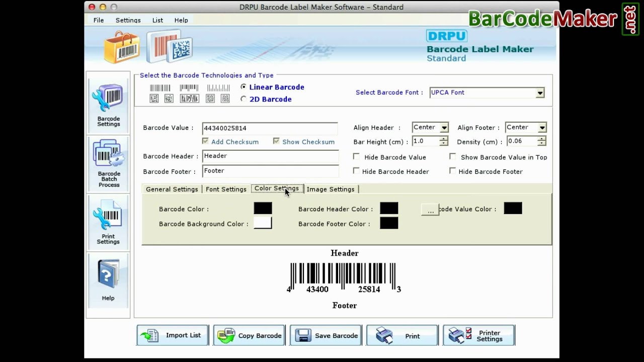Image resolution: width=644 pixels, height=362 pixels.
Task: Click the wide 2D barcode sample icon
Action: (x=189, y=99)
